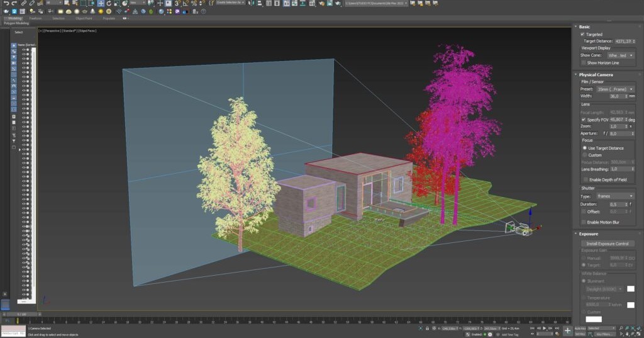The image size is (644, 338).
Task: Click the Polygon Modeling panel label
Action: (x=16, y=23)
